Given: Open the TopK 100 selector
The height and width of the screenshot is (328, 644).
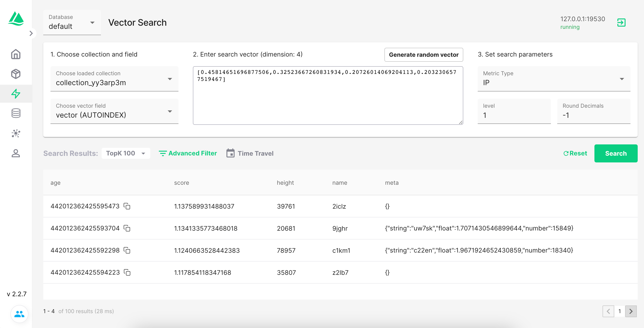Looking at the screenshot, I should tap(126, 153).
